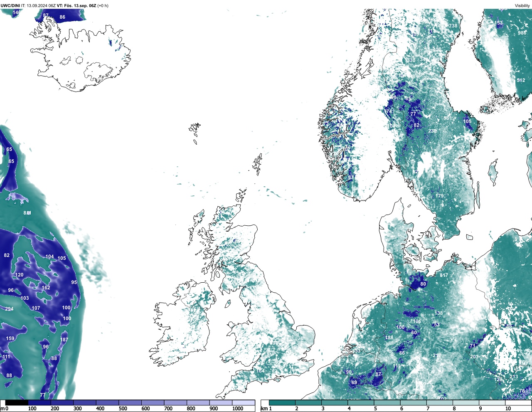Click the visibility value '104' on the map
This screenshot has width=532, height=412.
pos(49,257)
